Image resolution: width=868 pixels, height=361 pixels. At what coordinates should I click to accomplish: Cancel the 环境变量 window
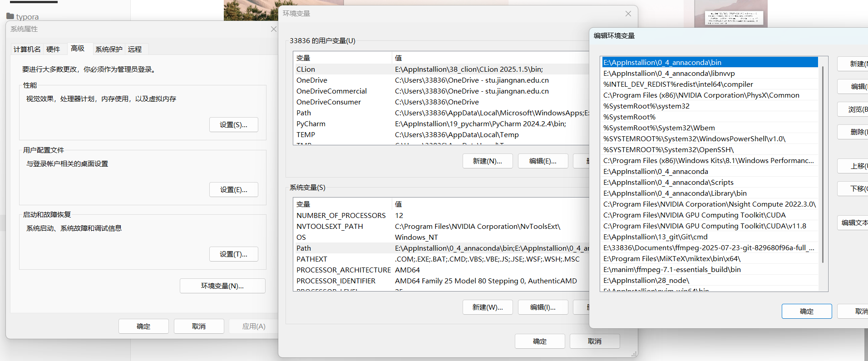595,341
